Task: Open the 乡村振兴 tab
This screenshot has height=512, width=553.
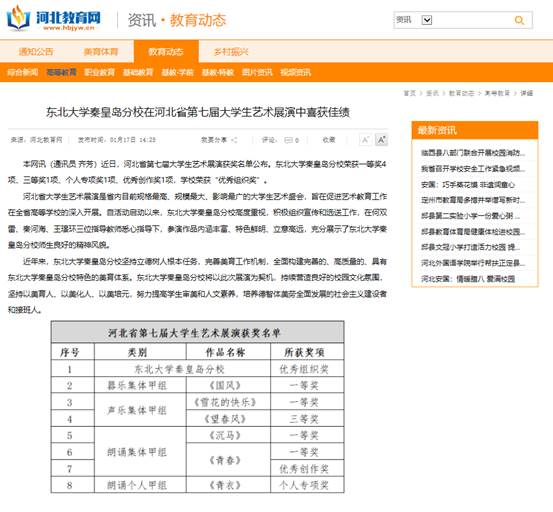Action: (231, 52)
